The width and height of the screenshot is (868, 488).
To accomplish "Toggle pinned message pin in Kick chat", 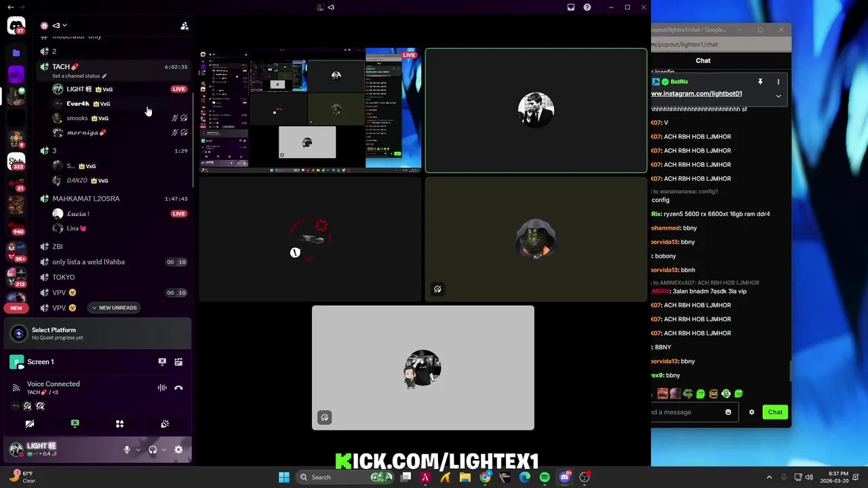I will [760, 82].
